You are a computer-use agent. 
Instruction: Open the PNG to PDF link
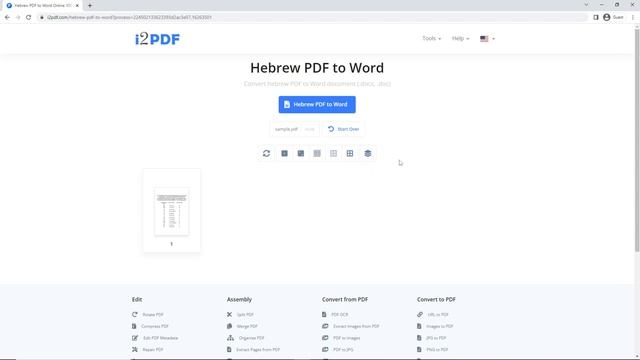(x=437, y=350)
